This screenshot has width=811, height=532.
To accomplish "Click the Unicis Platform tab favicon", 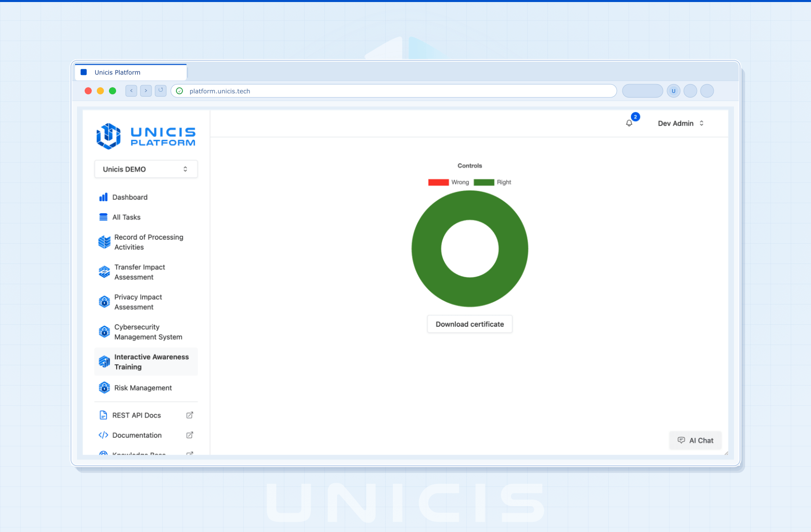I will (84, 72).
